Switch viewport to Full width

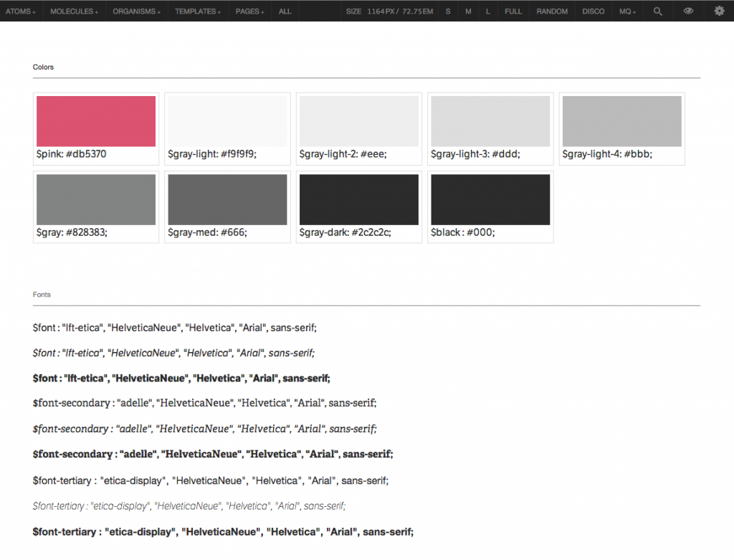click(x=513, y=11)
